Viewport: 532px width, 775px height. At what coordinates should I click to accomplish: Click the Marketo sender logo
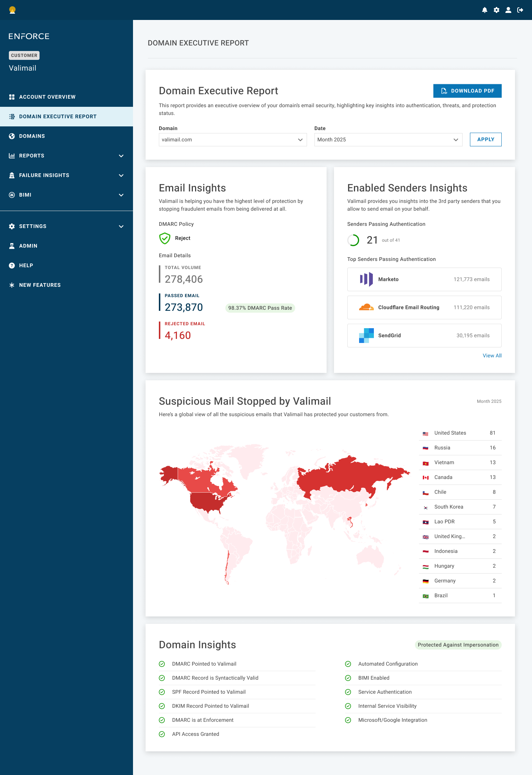pos(366,279)
